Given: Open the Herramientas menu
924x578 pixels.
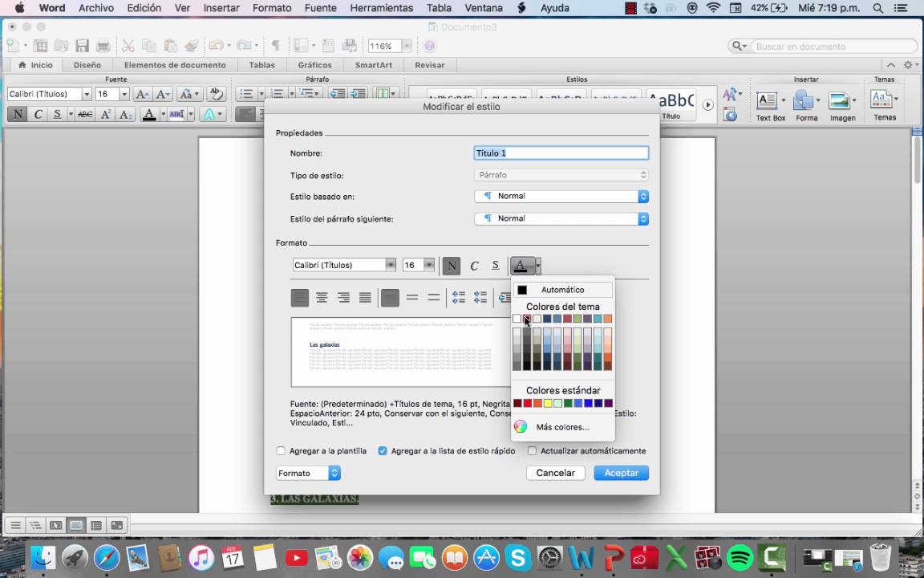Looking at the screenshot, I should [381, 8].
